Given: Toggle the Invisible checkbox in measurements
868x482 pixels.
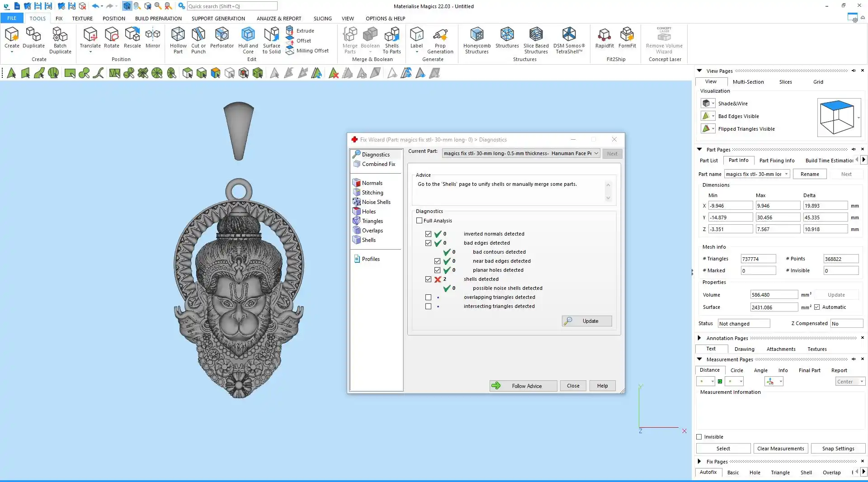Looking at the screenshot, I should point(699,437).
